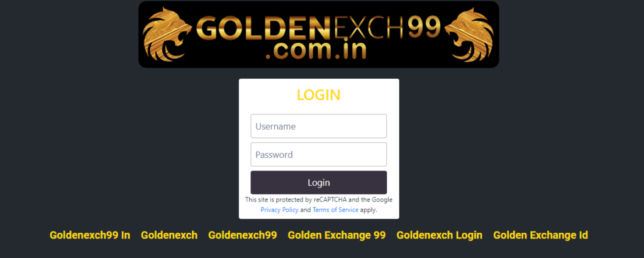Focus the Password input field

tap(319, 154)
